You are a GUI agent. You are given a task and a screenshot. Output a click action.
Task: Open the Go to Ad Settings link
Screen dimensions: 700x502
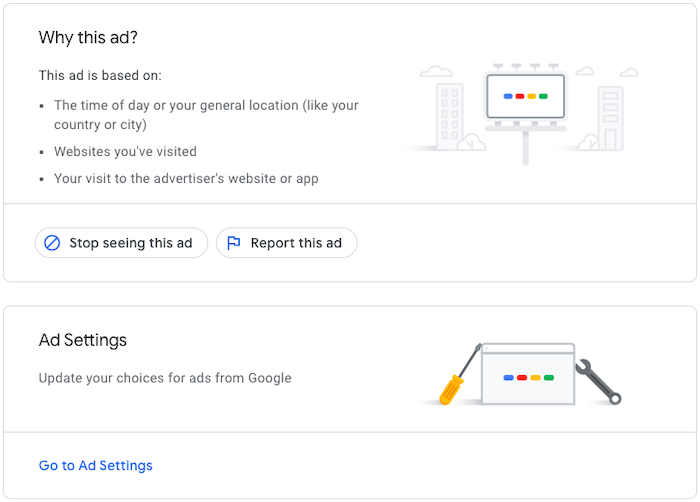tap(96, 465)
